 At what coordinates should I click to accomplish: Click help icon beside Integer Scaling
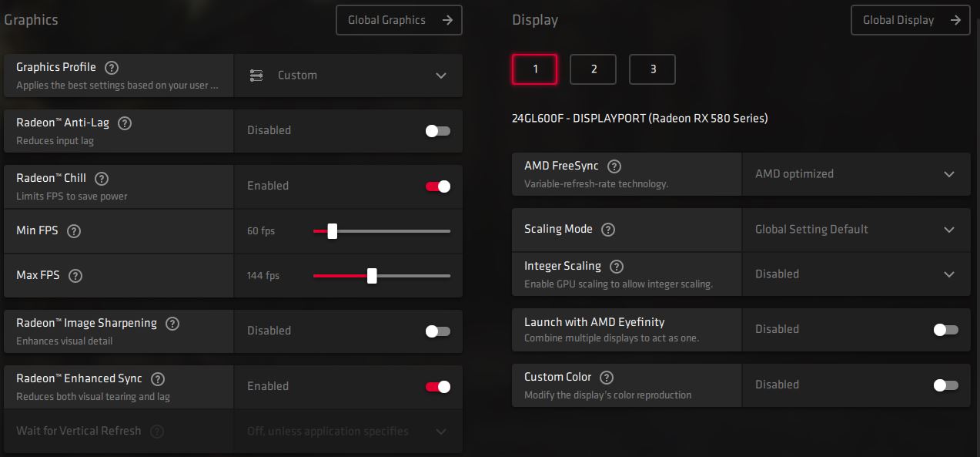pos(617,267)
